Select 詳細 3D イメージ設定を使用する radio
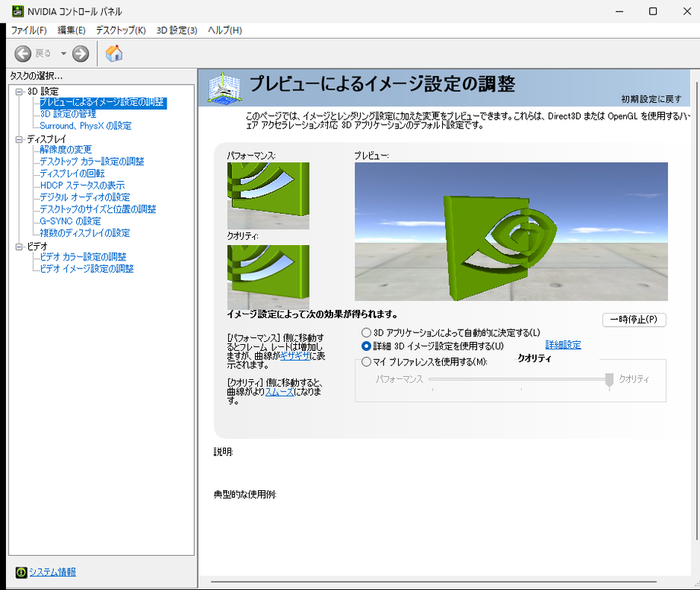Screen dimensions: 700x590 pyautogui.click(x=366, y=346)
